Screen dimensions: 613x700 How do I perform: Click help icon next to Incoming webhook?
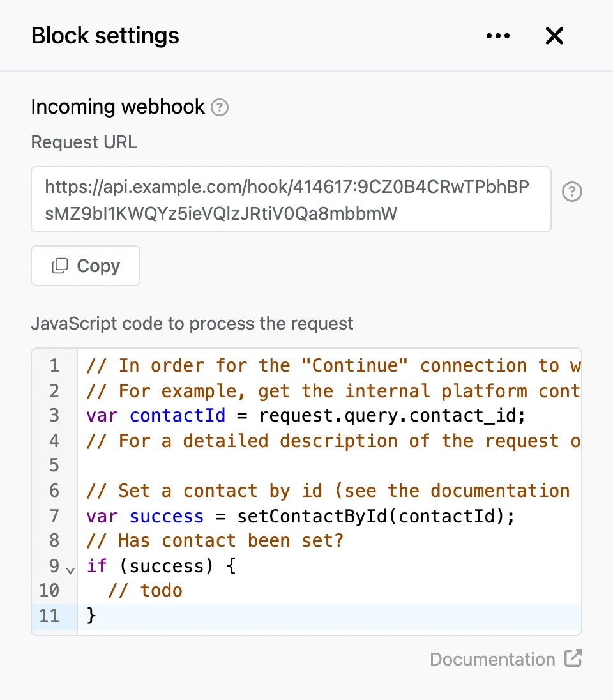(220, 107)
